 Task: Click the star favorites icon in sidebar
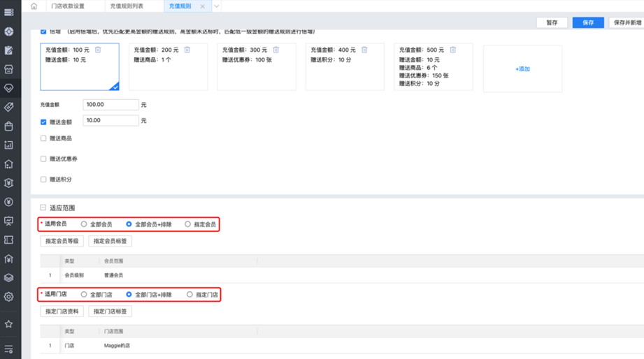[x=8, y=324]
